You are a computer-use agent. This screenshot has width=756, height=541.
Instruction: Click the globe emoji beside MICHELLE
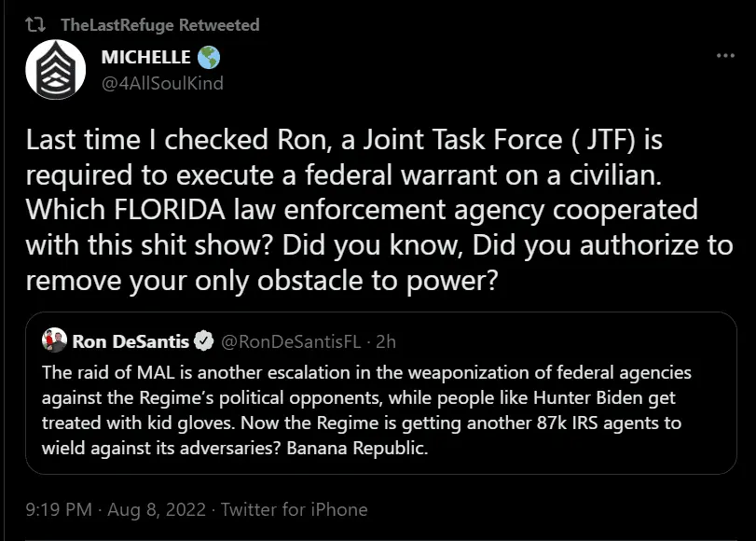click(x=209, y=58)
